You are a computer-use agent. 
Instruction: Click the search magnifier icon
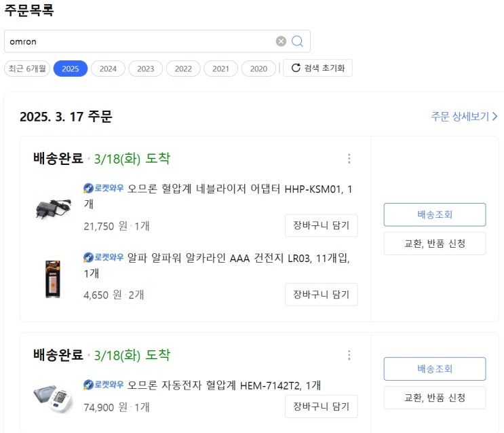pos(297,41)
